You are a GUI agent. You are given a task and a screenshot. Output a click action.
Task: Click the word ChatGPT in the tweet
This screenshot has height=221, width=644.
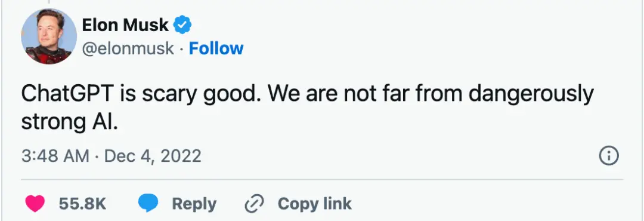click(x=67, y=94)
